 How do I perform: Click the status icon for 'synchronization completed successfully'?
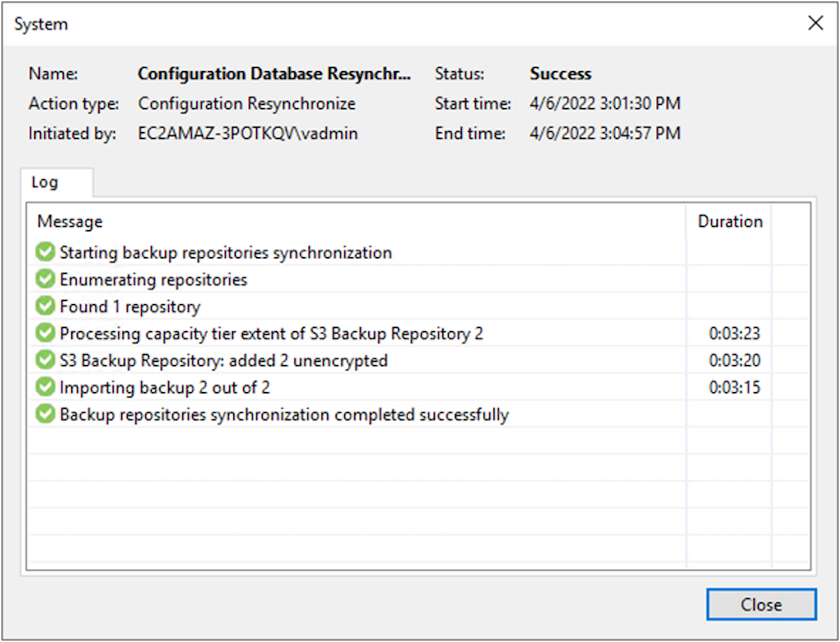tap(45, 414)
